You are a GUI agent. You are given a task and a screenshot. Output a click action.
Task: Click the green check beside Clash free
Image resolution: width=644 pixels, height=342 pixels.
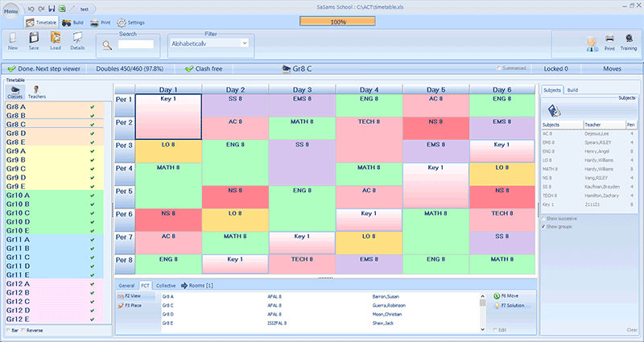pos(189,69)
